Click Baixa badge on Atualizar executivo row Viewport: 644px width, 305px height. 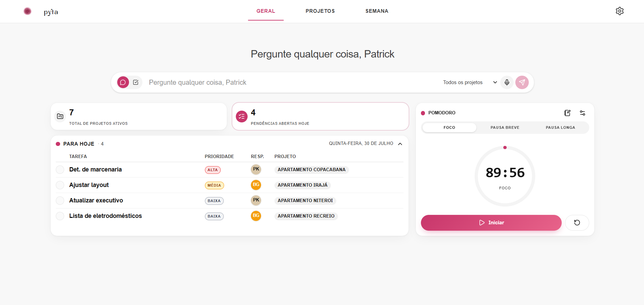tap(214, 201)
